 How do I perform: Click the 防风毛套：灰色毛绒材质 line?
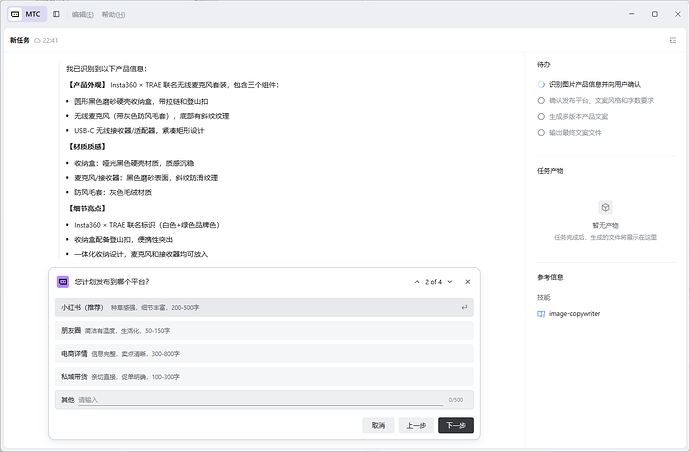(113, 192)
